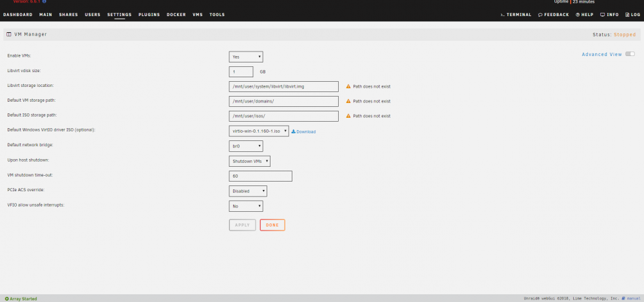Click the Upon host shutdown label
Screen dimensions: 644x302
coord(28,160)
